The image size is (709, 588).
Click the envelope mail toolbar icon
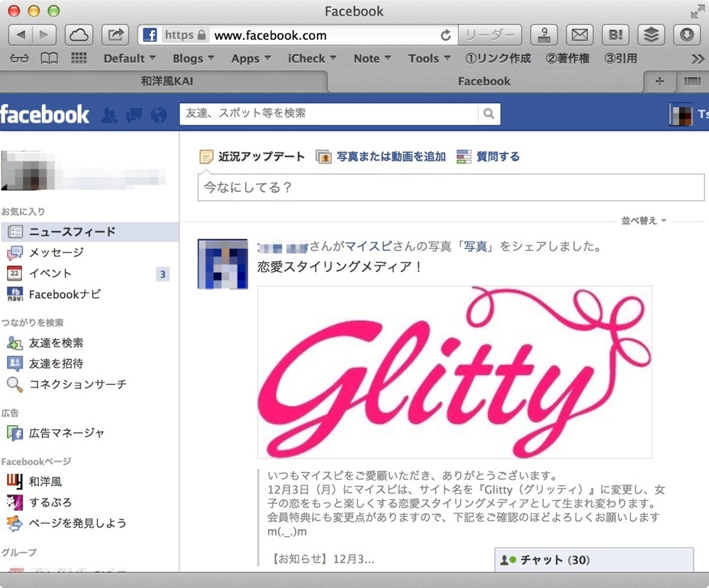pos(580,35)
